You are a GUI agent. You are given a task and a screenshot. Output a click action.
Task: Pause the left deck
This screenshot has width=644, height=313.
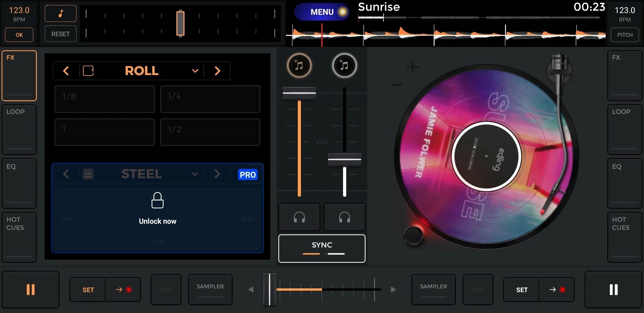(30, 289)
